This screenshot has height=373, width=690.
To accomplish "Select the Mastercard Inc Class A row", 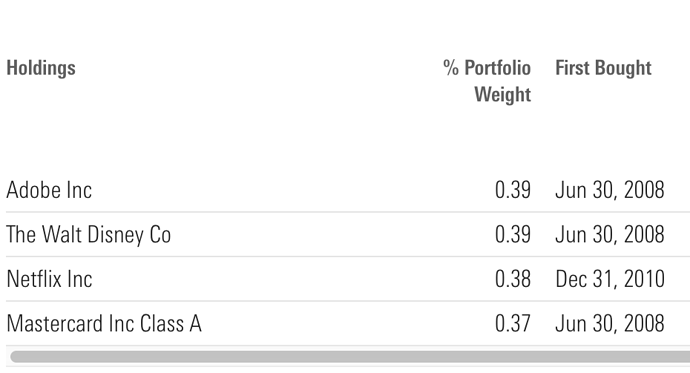I will click(x=348, y=323).
